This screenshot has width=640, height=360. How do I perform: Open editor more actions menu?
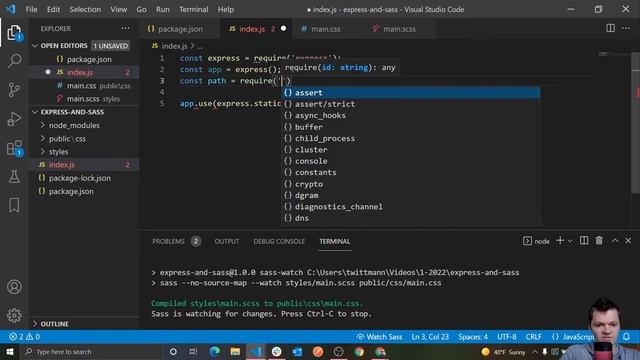626,28
